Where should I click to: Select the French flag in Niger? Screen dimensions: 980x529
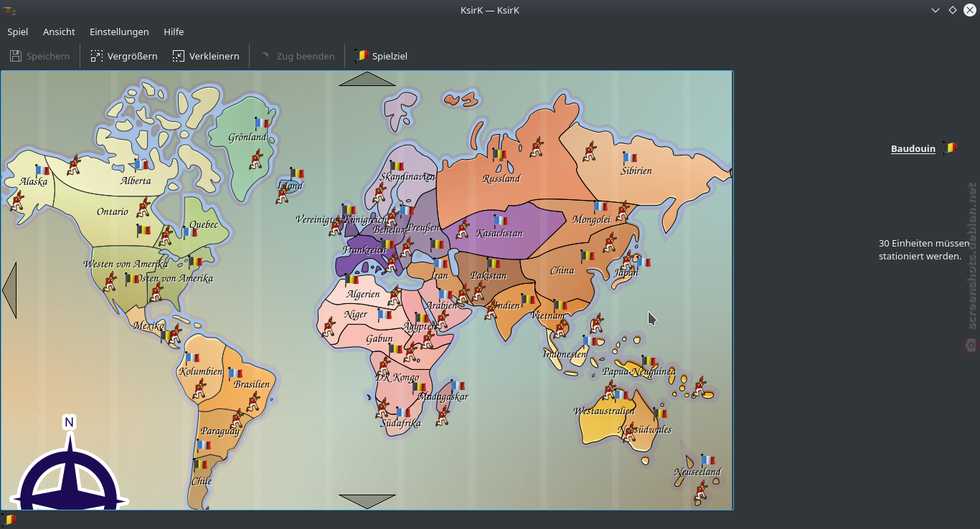(385, 314)
